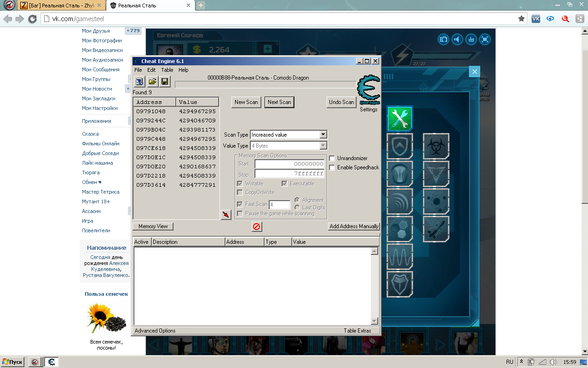588x368 pixels.
Task: Expand the Scan Type dropdown
Action: tap(323, 135)
